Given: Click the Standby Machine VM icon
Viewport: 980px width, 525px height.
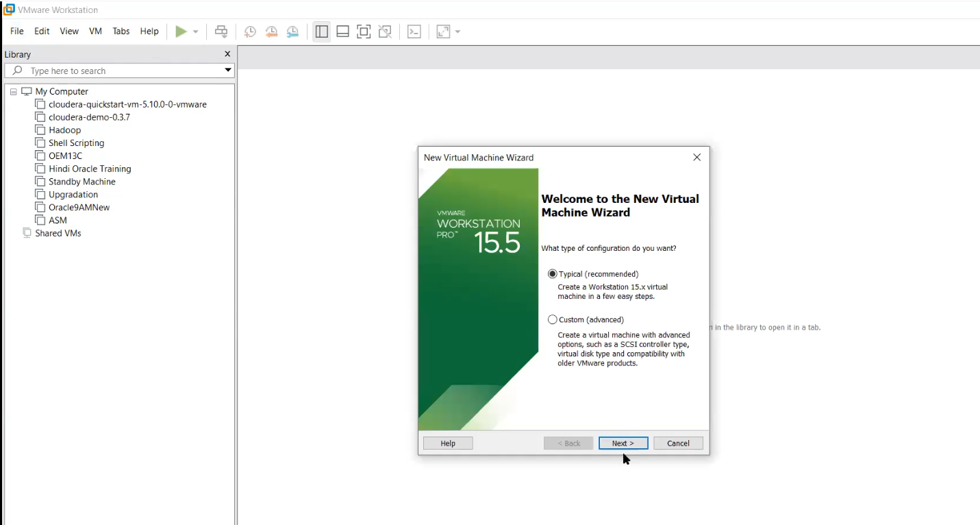Looking at the screenshot, I should [x=40, y=182].
